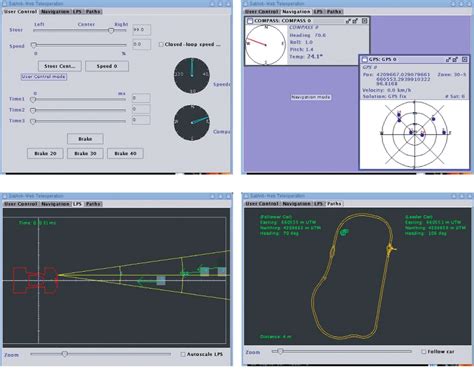Click the GPS satellite sky plot
Image resolution: width=474 pixels, height=387 pixels.
click(x=414, y=134)
